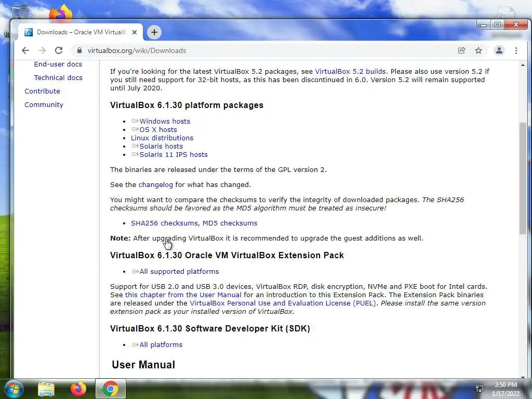Open this chapter from the User Manual
This screenshot has width=532, height=399.
coord(183,295)
